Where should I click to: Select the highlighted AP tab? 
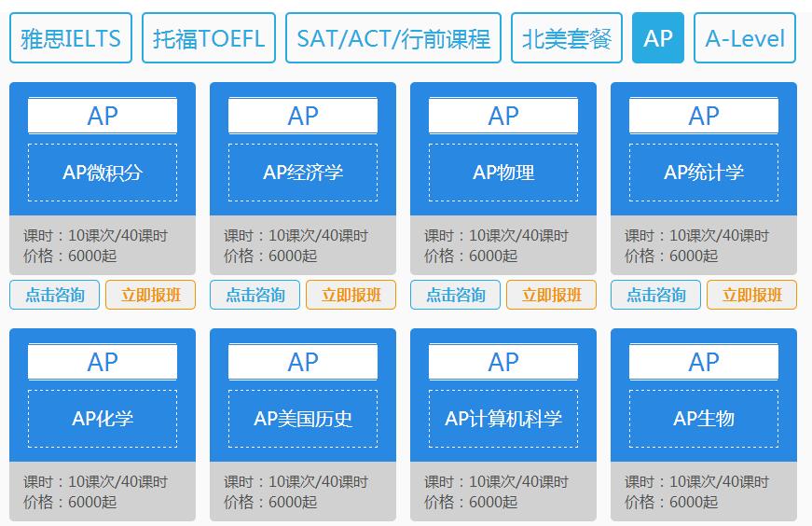pos(658,38)
